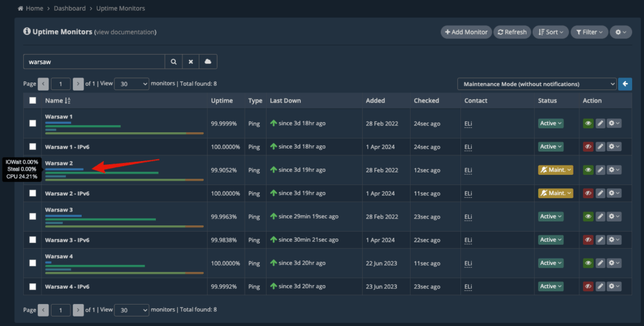This screenshot has width=644, height=326.
Task: Open the top View 30 dropdown
Action: pyautogui.click(x=131, y=84)
